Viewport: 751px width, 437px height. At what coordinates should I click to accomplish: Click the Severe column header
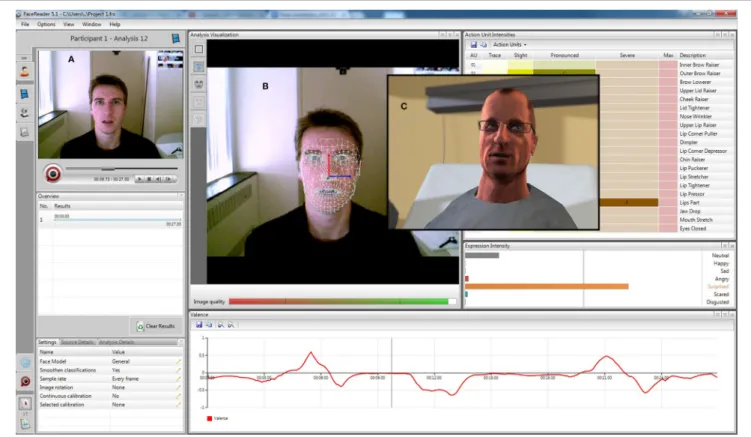point(627,56)
